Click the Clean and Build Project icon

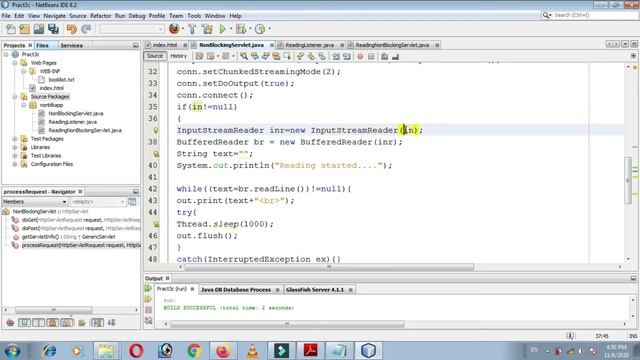coord(207,29)
